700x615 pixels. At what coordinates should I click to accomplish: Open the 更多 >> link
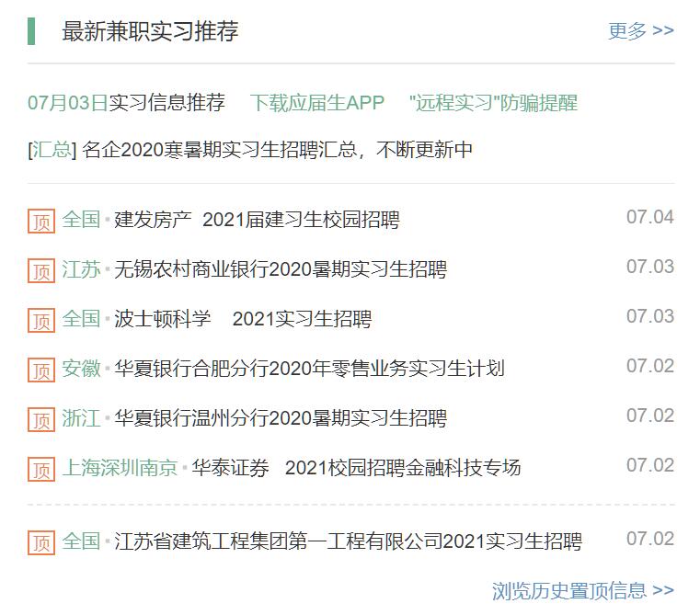(x=640, y=30)
